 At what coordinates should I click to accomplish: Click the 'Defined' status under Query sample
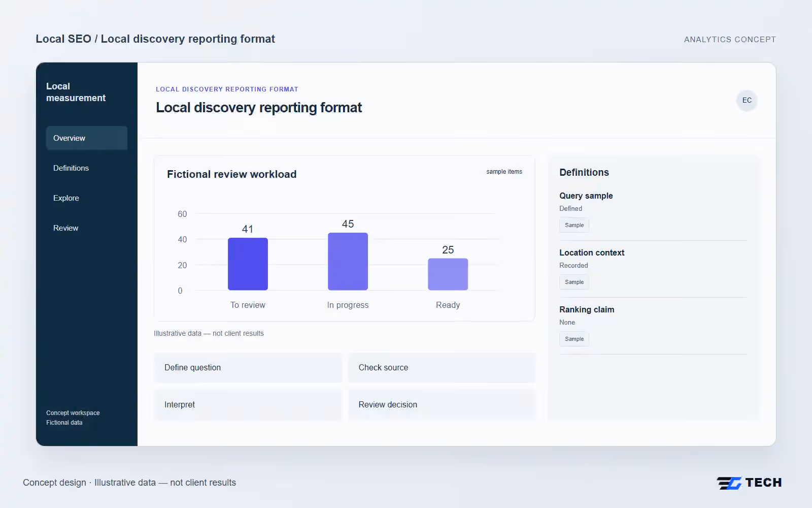pos(570,208)
